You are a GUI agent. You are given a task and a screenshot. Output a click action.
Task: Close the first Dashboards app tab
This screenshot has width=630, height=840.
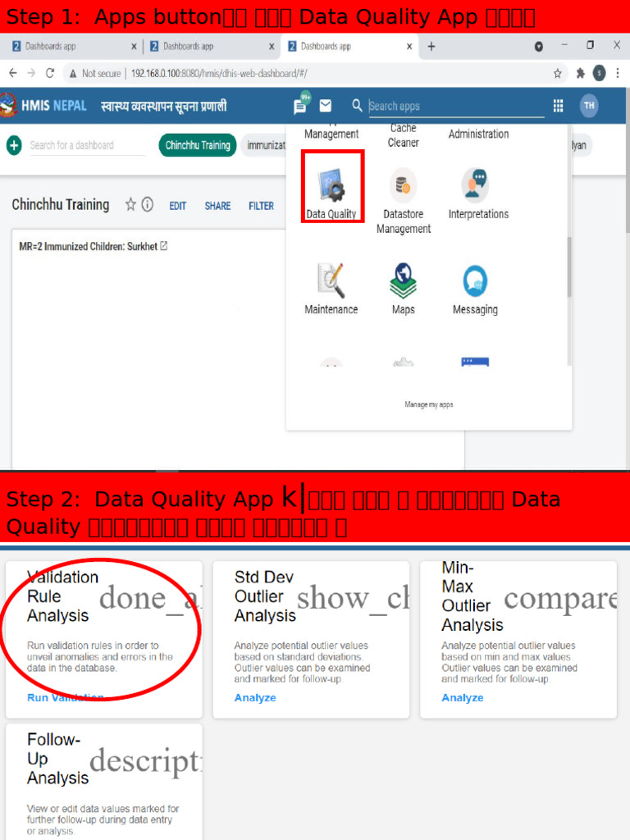[134, 47]
